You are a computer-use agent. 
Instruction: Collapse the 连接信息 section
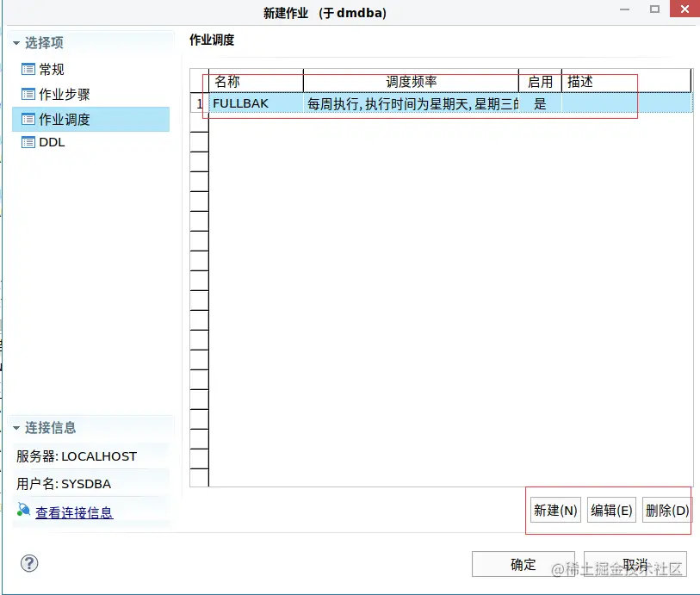[15, 427]
